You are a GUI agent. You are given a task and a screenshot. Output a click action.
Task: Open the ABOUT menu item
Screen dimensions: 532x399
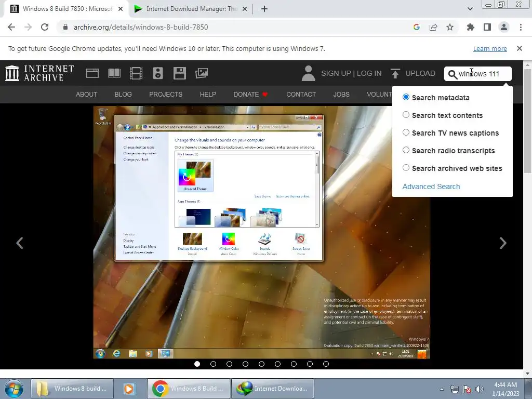(87, 95)
